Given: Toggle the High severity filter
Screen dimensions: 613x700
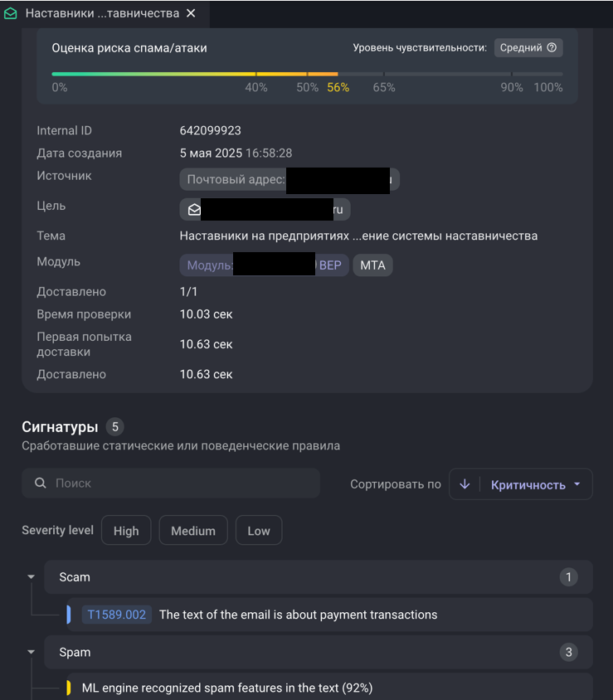Looking at the screenshot, I should pos(126,531).
